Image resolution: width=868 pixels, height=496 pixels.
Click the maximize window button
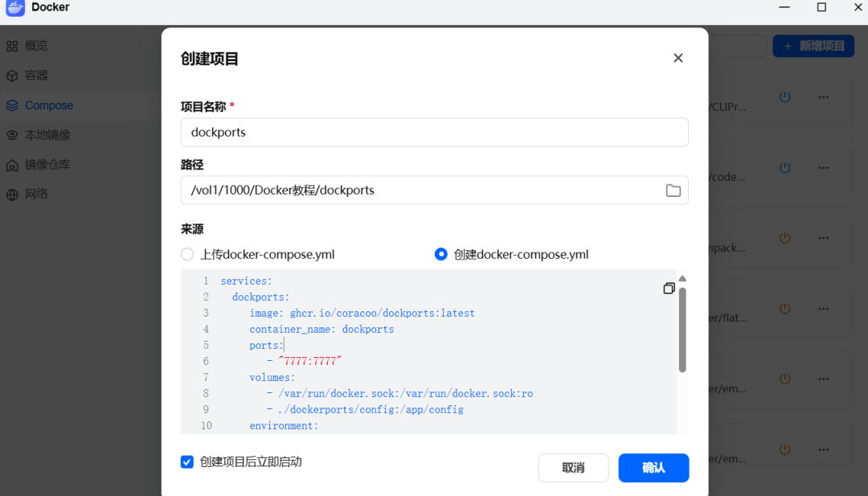821,7
